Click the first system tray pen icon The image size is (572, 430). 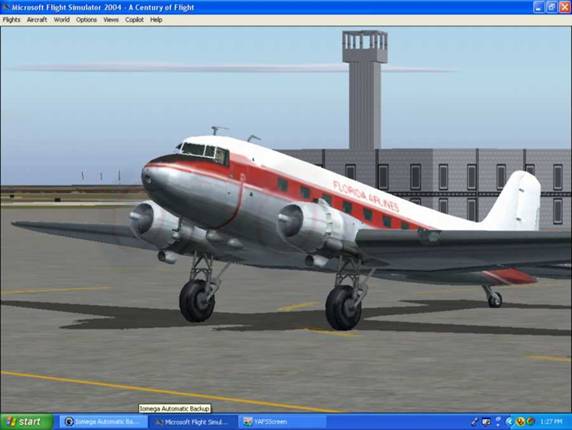474,422
